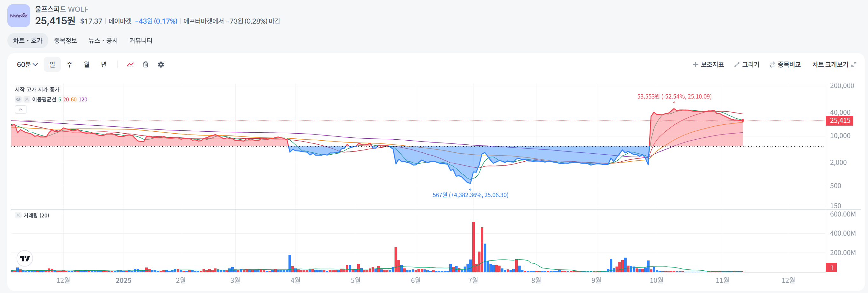Screen dimensions: 868x293
Task: Click the 600.00M volume axis label
Action: 843,214
